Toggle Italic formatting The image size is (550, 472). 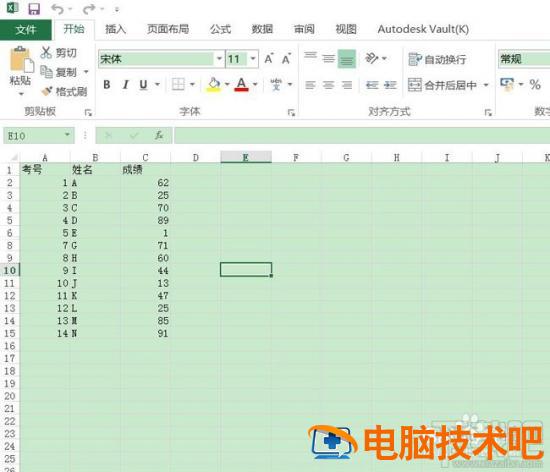[x=125, y=85]
